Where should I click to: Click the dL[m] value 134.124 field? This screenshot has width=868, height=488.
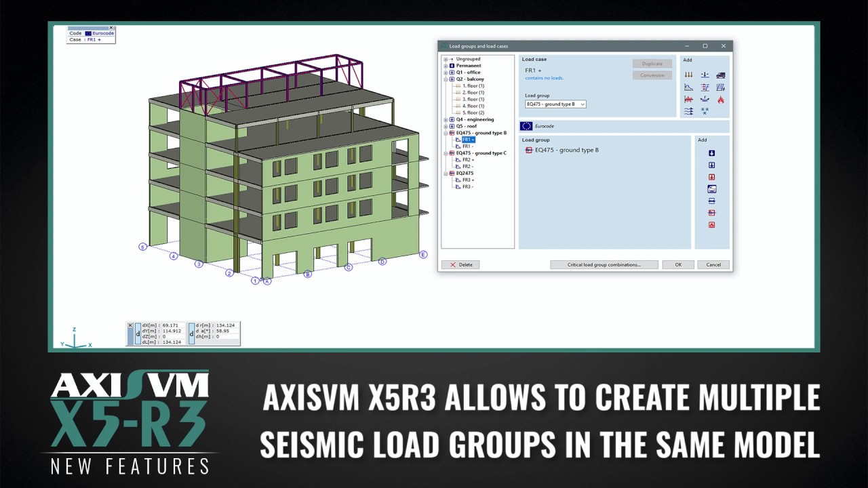pyautogui.click(x=172, y=342)
